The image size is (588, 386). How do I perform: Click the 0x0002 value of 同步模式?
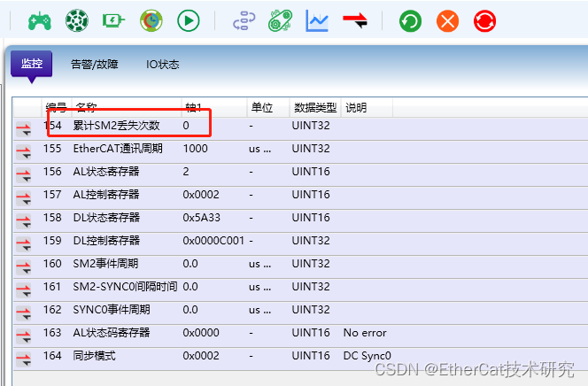(x=201, y=356)
